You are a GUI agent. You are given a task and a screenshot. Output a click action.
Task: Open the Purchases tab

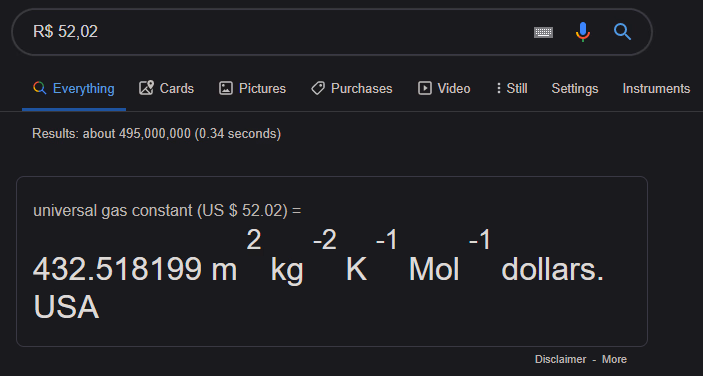point(352,88)
